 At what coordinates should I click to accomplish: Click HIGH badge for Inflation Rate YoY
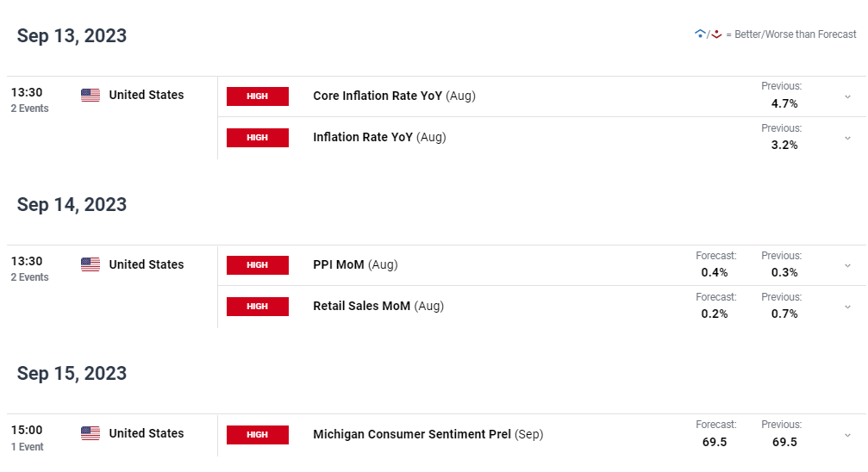click(x=258, y=137)
